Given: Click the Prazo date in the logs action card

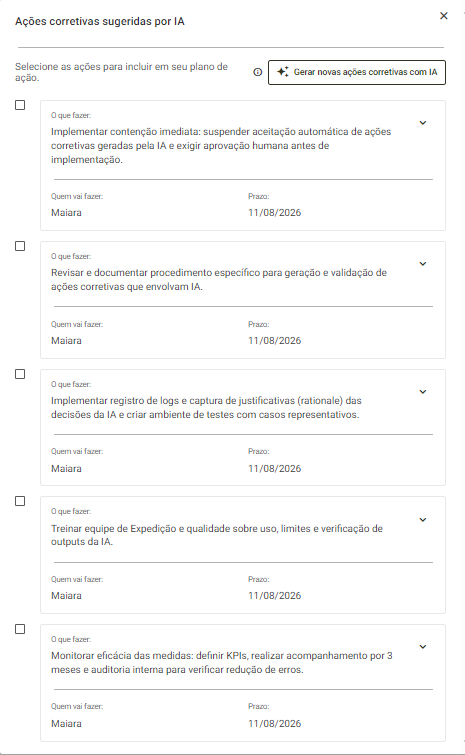Looking at the screenshot, I should tap(274, 469).
